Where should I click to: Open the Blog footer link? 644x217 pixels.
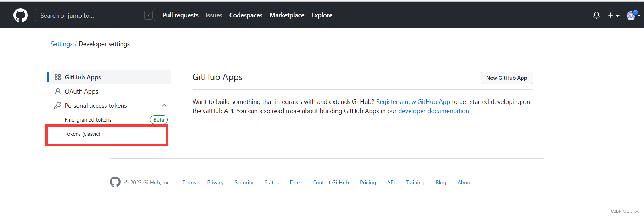click(441, 183)
